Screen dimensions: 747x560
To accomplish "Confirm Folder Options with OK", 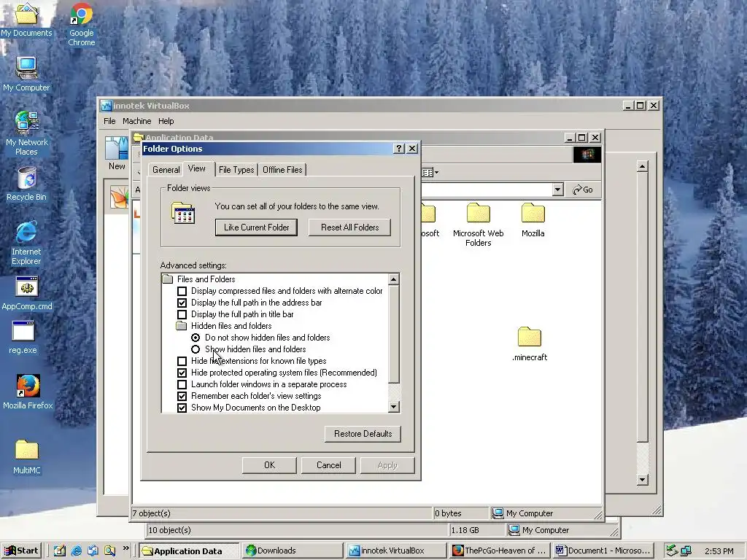I will (269, 465).
